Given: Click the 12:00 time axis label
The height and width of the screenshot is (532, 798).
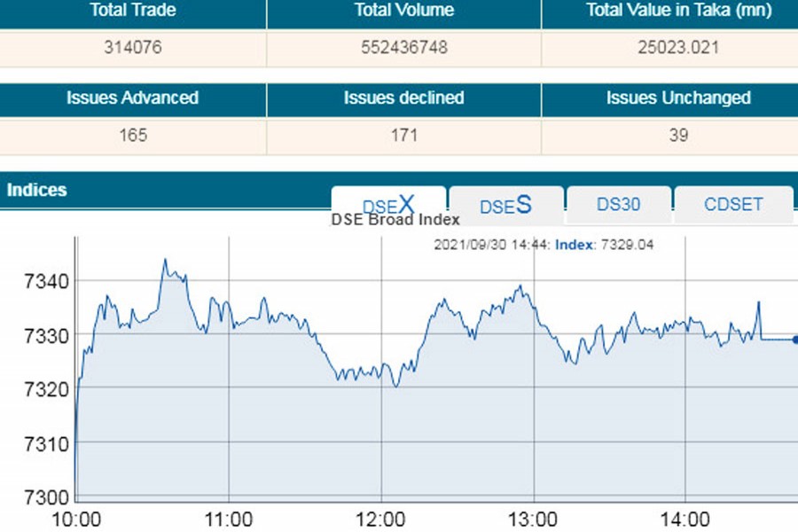Looking at the screenshot, I should [381, 519].
